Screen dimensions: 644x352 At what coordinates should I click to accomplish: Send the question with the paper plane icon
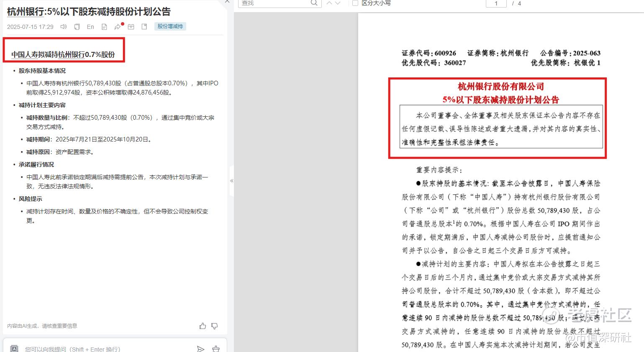(x=201, y=349)
